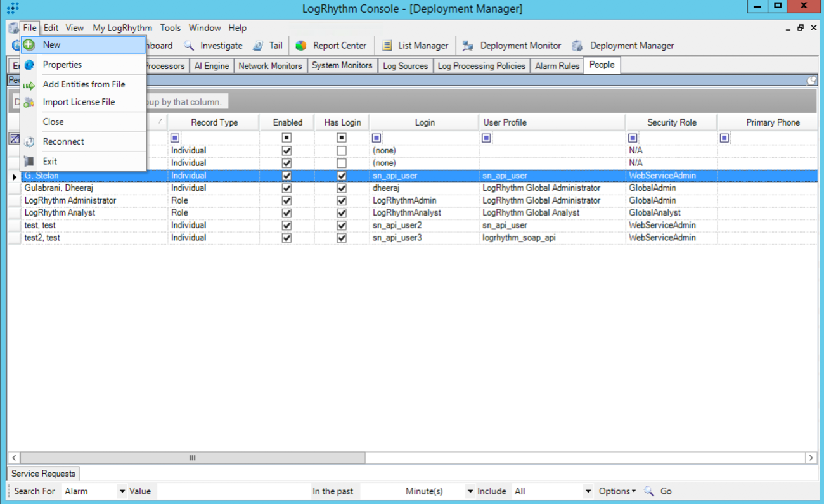
Task: Switch to the Network Monitors tab
Action: pos(270,66)
